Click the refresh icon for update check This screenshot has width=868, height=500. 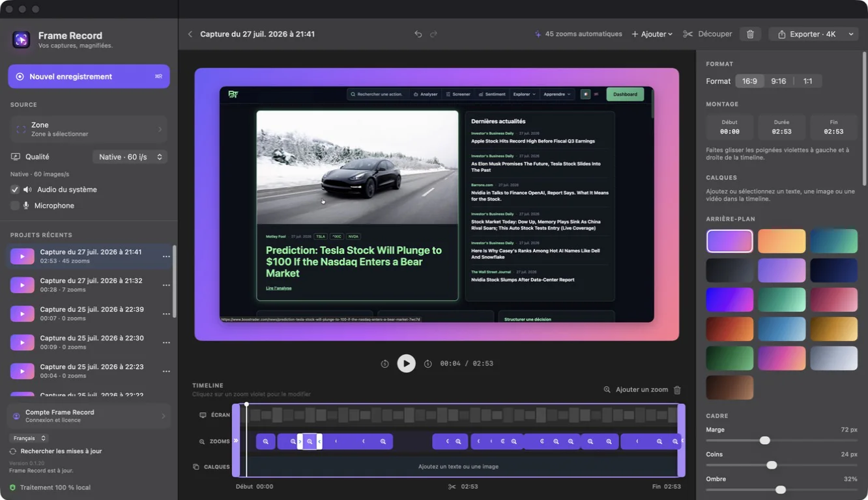tap(13, 451)
